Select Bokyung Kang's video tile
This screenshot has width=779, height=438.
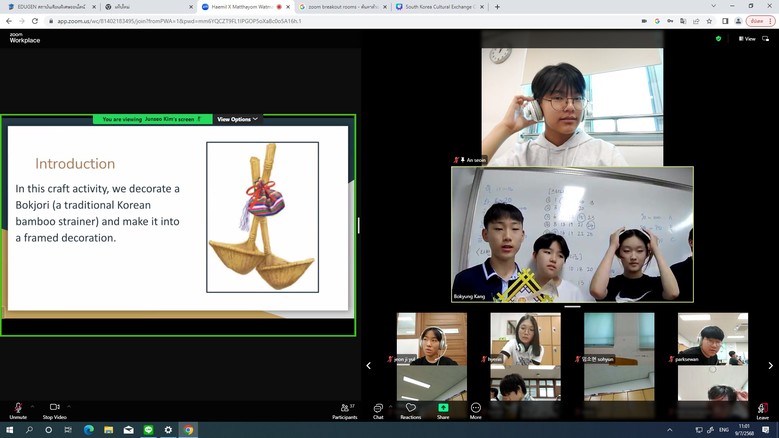click(x=572, y=235)
